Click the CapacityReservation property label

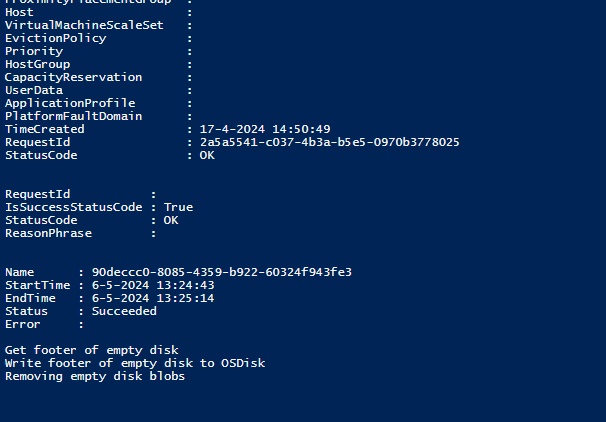click(73, 77)
